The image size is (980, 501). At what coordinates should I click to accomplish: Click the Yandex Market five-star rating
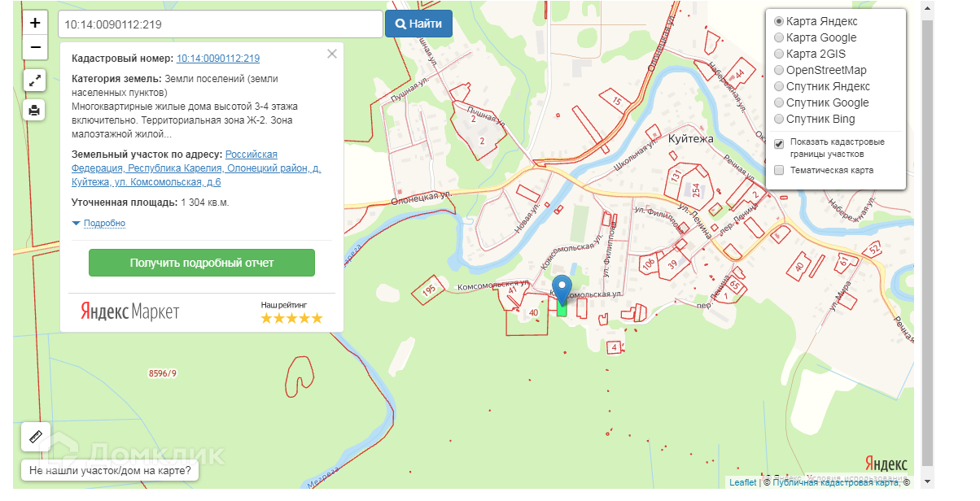(291, 318)
